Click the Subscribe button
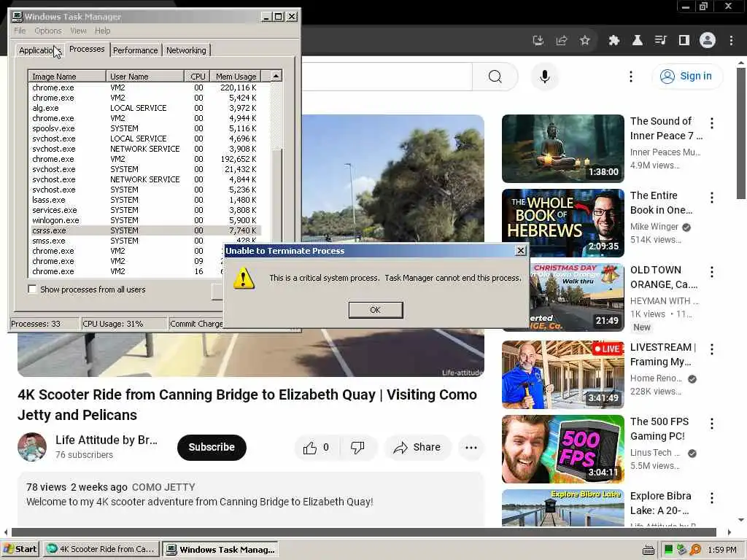The width and height of the screenshot is (747, 560). coord(212,447)
